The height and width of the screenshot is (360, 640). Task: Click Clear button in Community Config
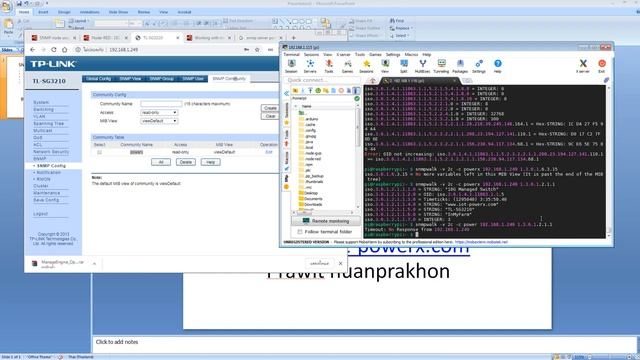click(x=270, y=116)
